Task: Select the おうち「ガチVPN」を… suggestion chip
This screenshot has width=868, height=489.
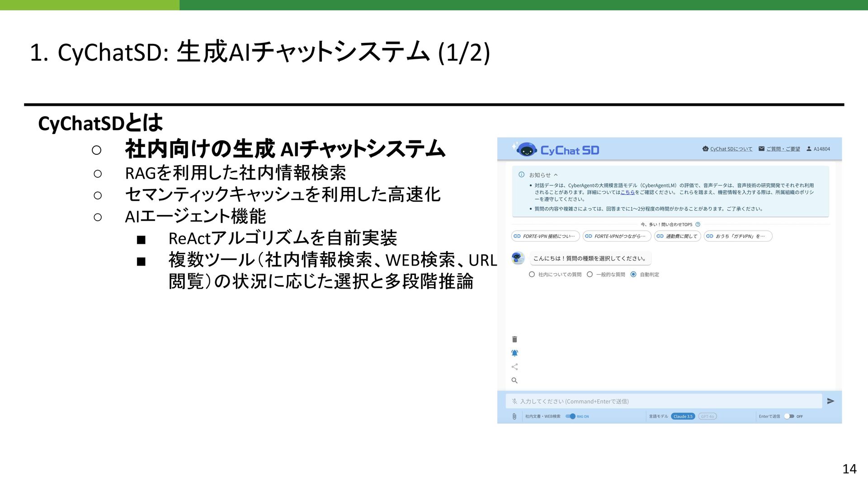Action: click(738, 236)
